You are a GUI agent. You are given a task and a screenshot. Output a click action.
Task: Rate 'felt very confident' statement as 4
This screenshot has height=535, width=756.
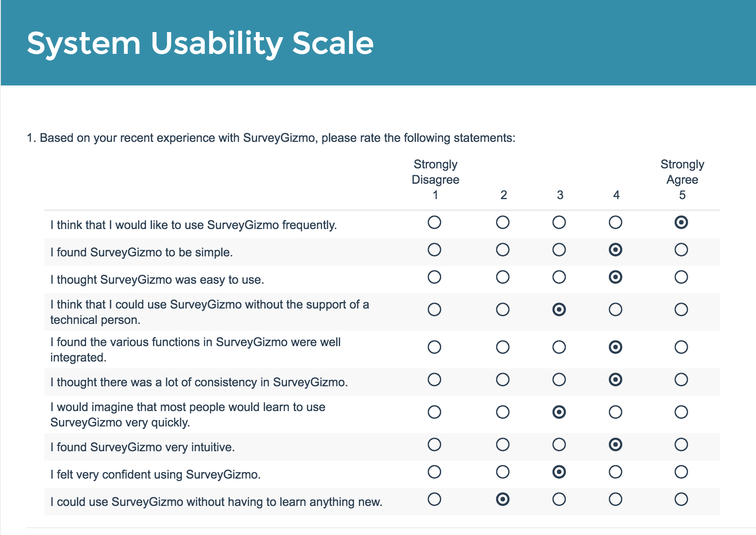615,472
